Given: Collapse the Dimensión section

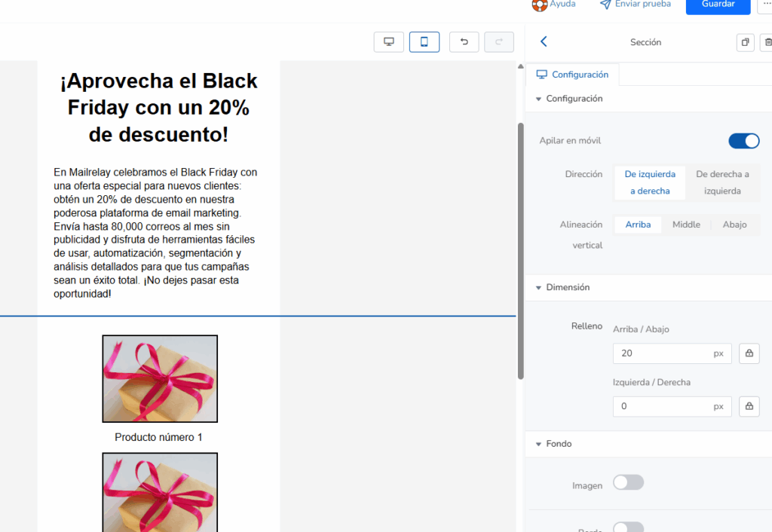Looking at the screenshot, I should 538,287.
